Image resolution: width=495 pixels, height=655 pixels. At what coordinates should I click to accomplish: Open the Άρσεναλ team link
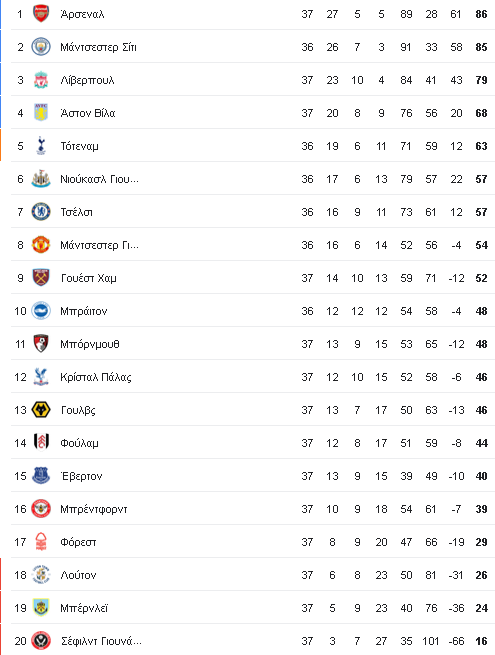pyautogui.click(x=82, y=14)
